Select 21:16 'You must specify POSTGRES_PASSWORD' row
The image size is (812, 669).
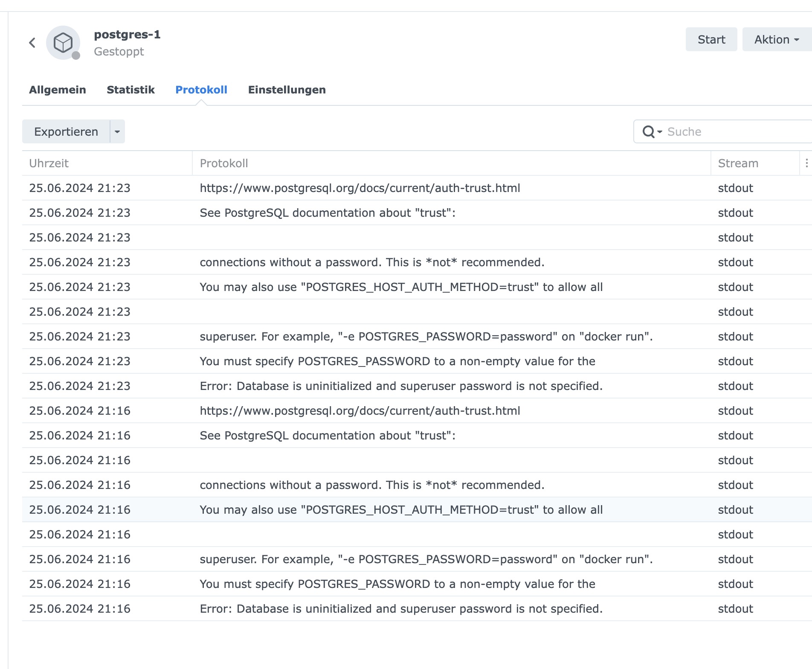pyautogui.click(x=417, y=584)
